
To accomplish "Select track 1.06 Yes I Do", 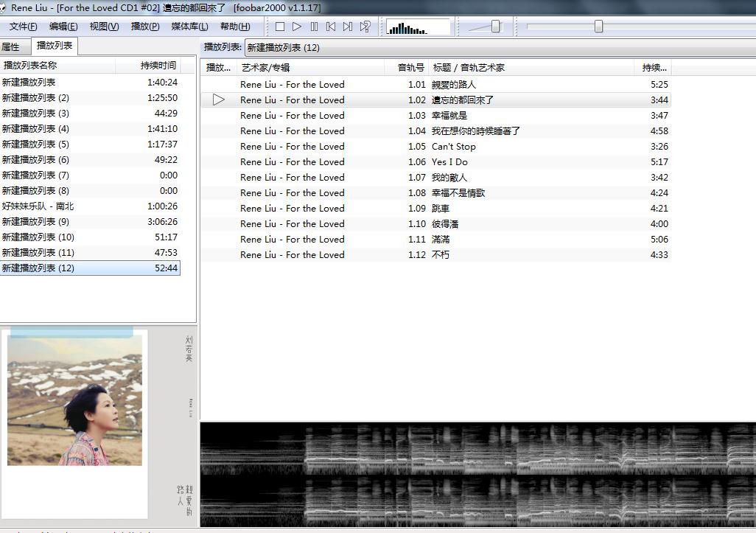I will pos(436,161).
